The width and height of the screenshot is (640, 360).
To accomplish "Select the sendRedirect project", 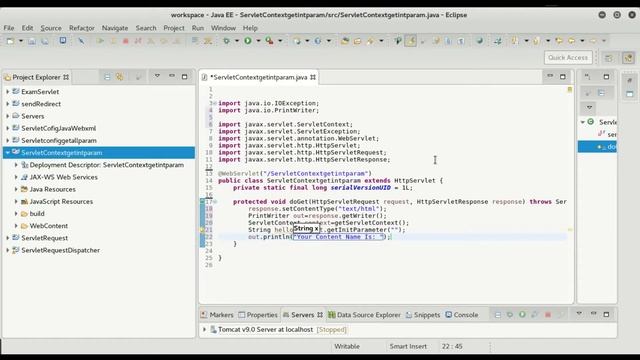I will [x=41, y=104].
